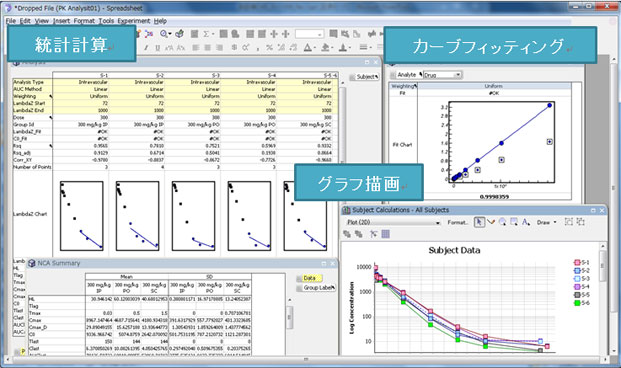Click the ungroup objects icon
This screenshot has width=621, height=368.
tap(581, 222)
